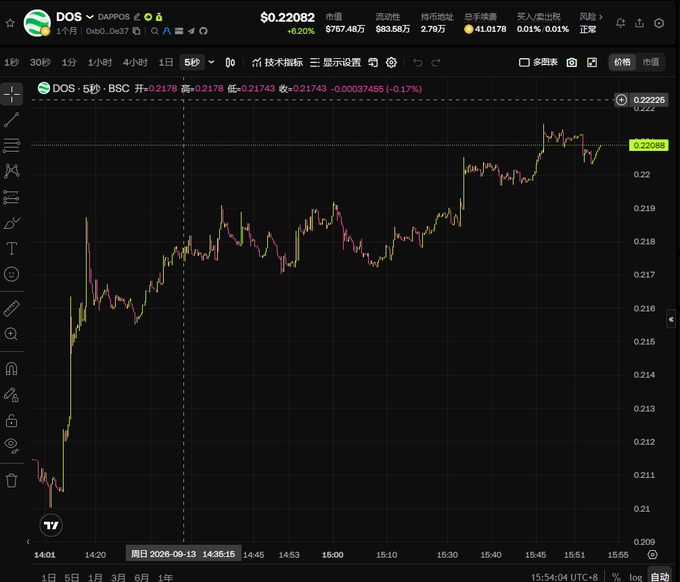The width and height of the screenshot is (680, 582).
Task: Select the long position forecasting tool
Action: pyautogui.click(x=12, y=197)
